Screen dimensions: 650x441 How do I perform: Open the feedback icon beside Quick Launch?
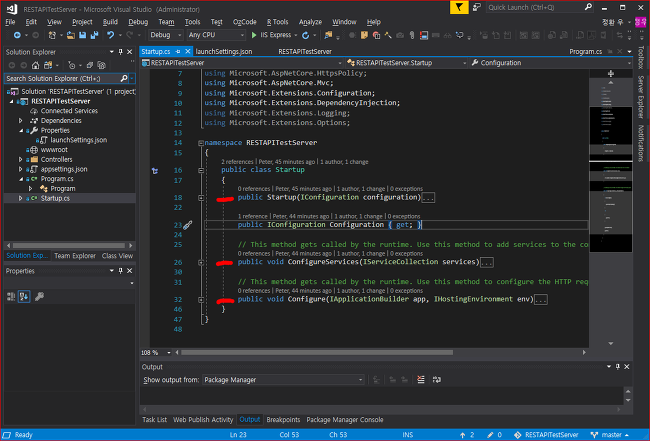pos(477,7)
